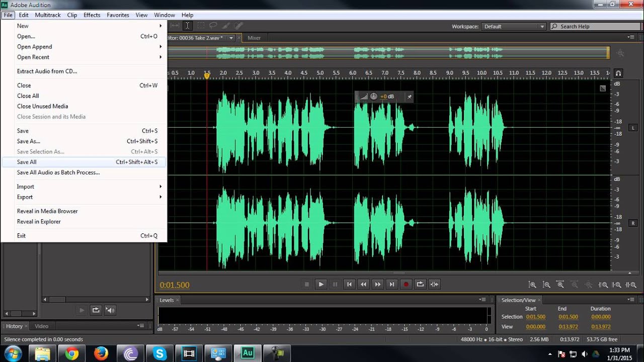Select the Paintbrush Selection tool
This screenshot has width=644, height=362.
pyautogui.click(x=226, y=26)
